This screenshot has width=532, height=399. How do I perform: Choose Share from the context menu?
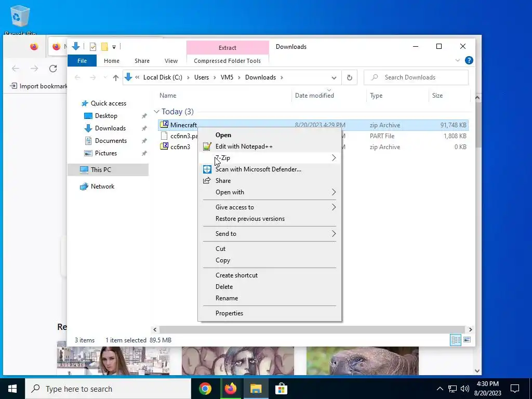click(270, 181)
